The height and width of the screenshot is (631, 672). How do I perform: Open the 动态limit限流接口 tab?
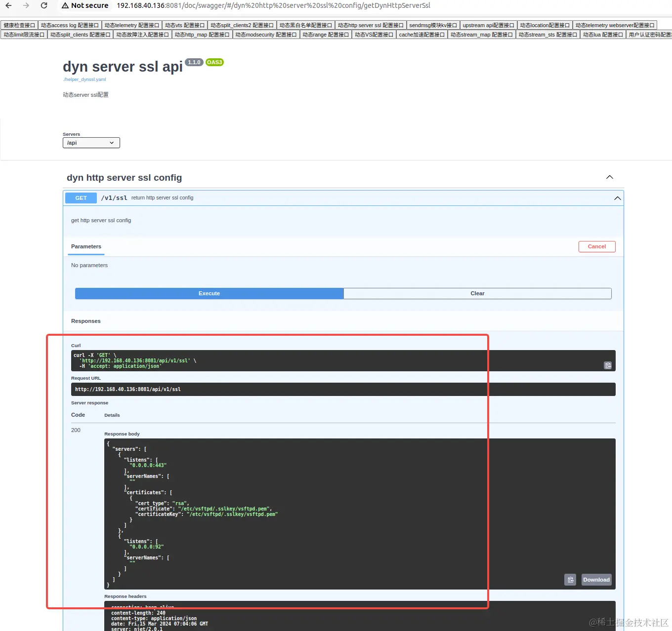point(24,35)
